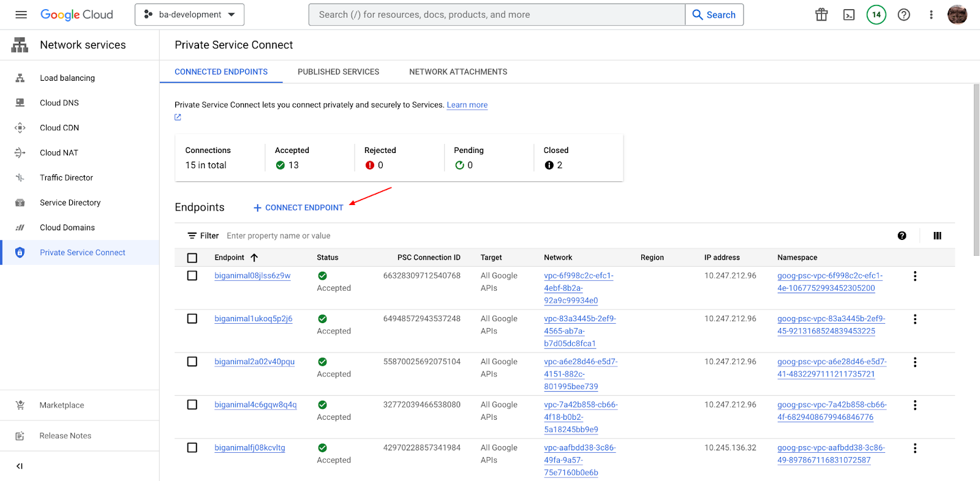Open actions menu for biganimal2a02v40pqu row

point(915,362)
